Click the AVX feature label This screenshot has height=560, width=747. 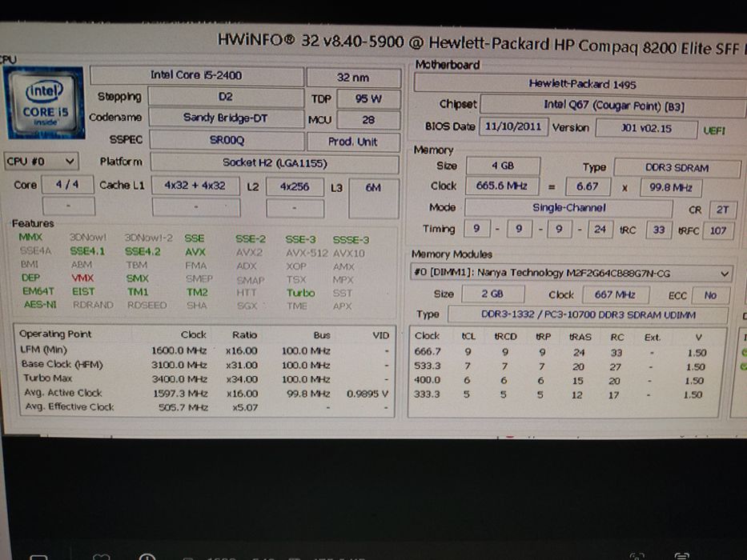click(x=195, y=252)
